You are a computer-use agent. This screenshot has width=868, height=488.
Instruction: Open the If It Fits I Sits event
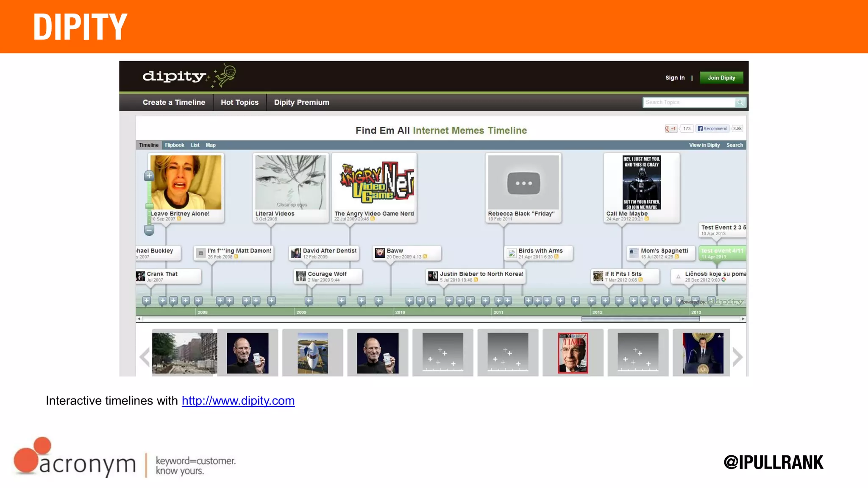tap(625, 276)
